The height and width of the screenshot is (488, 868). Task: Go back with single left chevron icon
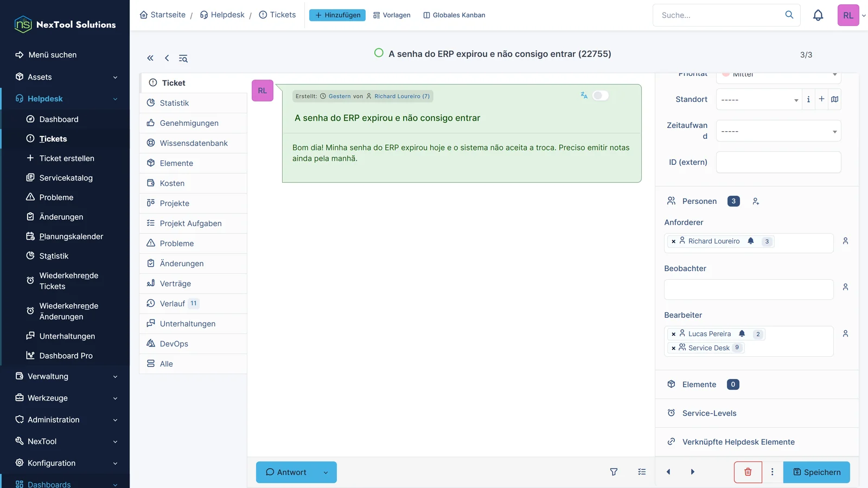point(167,58)
